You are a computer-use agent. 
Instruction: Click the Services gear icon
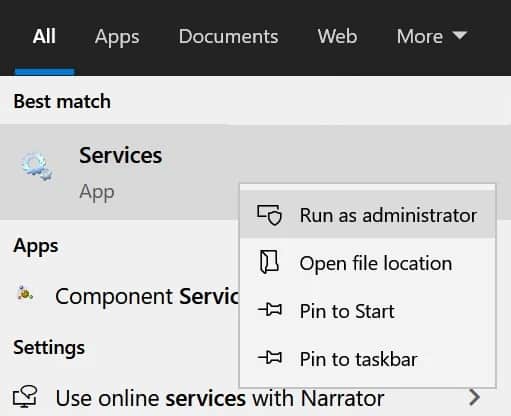point(37,167)
